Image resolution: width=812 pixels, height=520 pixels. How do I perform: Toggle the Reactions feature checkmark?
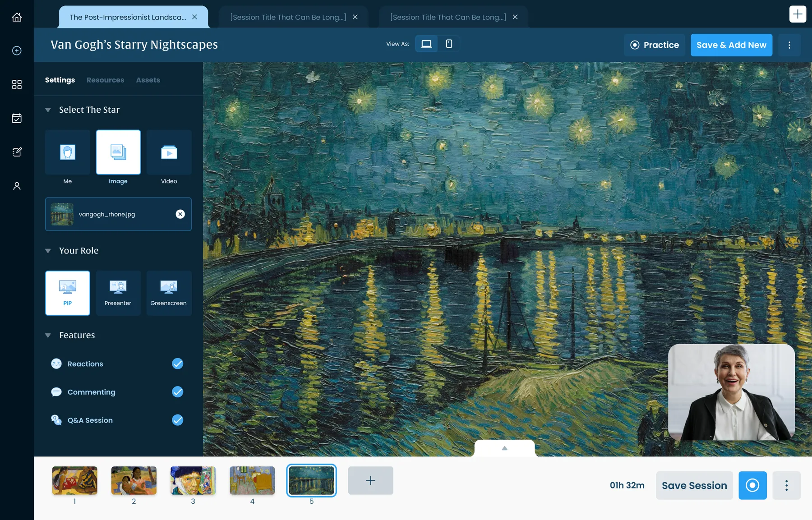point(178,364)
